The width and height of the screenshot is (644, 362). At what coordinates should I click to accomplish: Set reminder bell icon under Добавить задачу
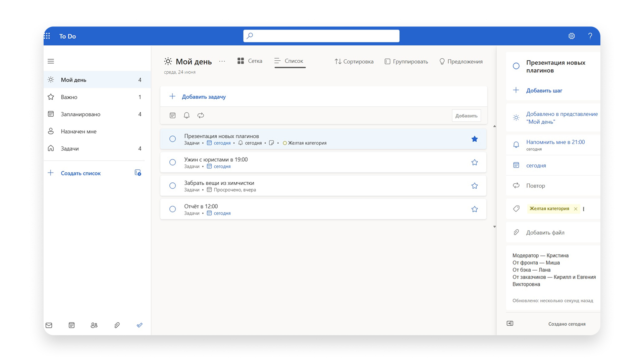point(186,115)
